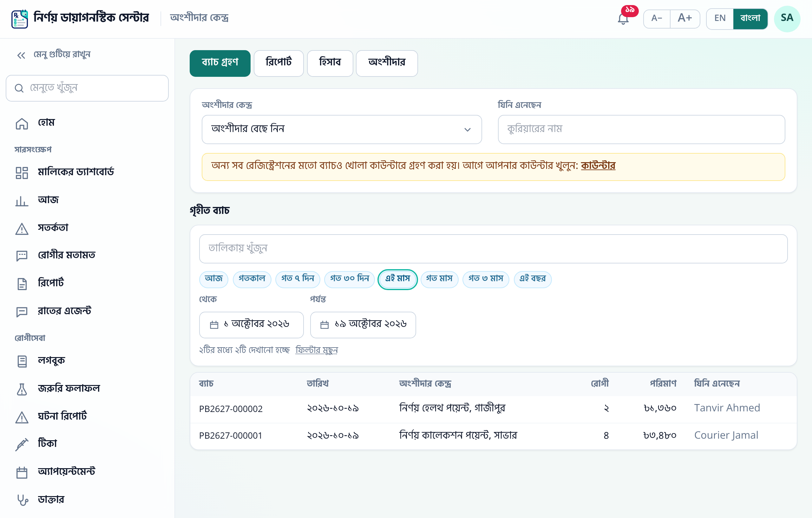Open the থেকে start date picker
This screenshot has height=518, width=812.
[x=251, y=325]
